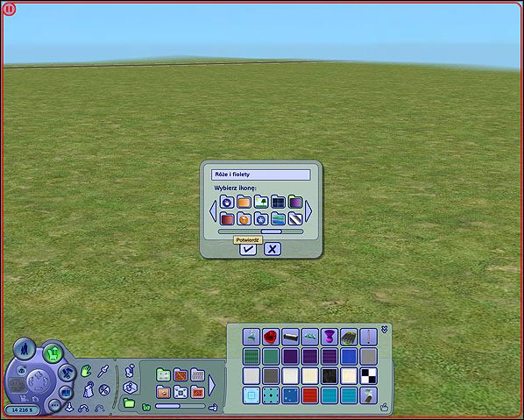Image resolution: width=524 pixels, height=420 pixels.
Task: Open the orange collection folder
Action: [163, 392]
